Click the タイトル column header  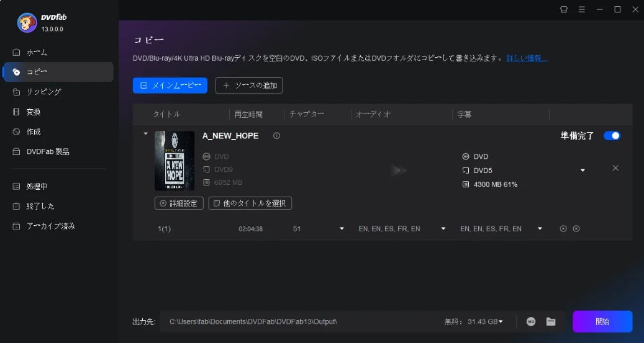[x=166, y=115]
